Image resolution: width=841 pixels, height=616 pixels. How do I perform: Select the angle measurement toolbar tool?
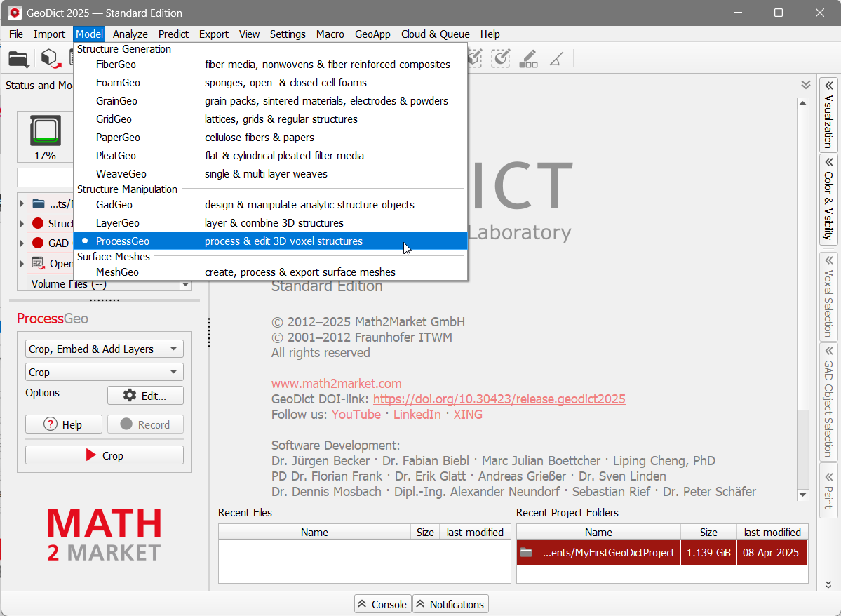(556, 59)
